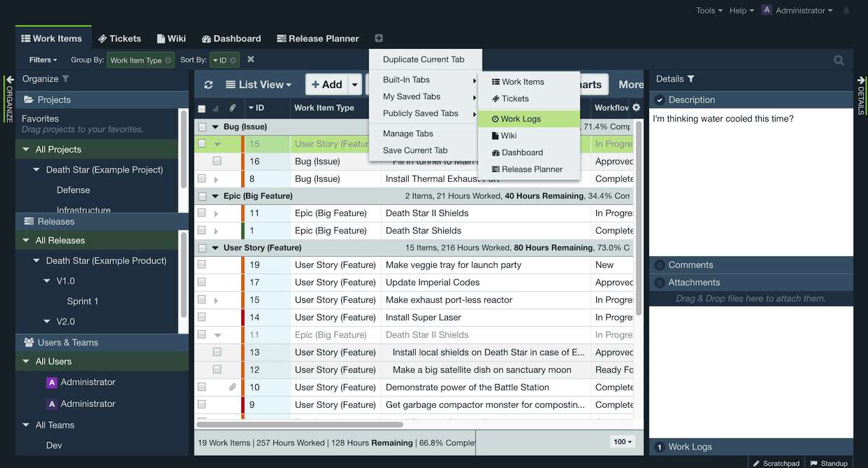Screen dimensions: 868x468
Task: Click the refresh icon beside List View
Action: click(x=208, y=85)
